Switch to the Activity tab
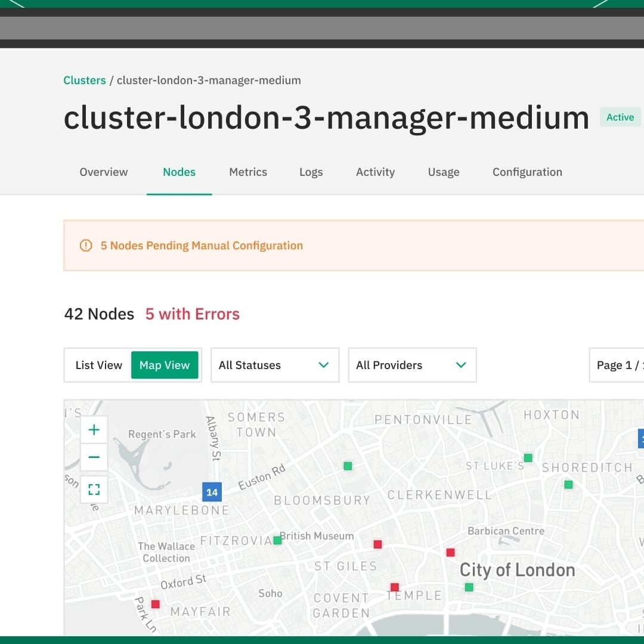Viewport: 644px width, 644px height. pyautogui.click(x=376, y=172)
